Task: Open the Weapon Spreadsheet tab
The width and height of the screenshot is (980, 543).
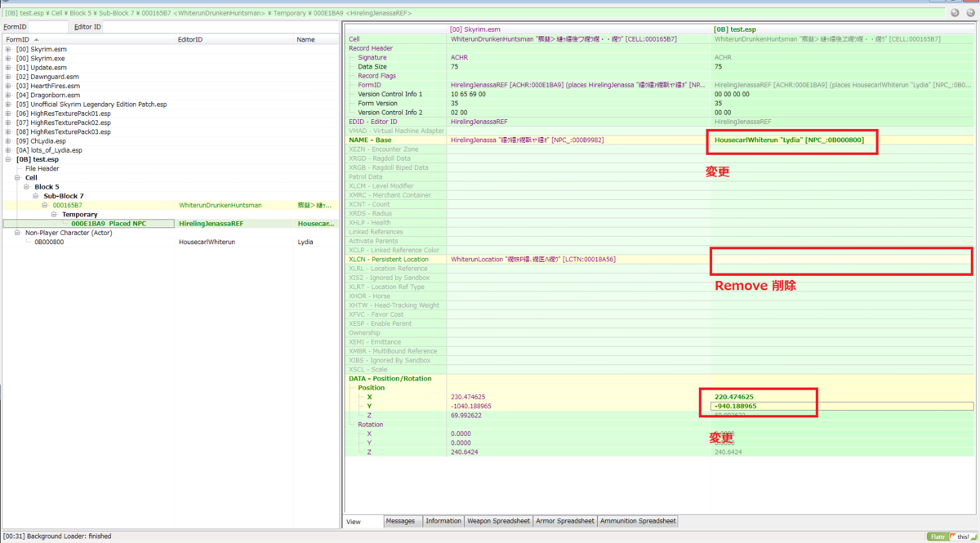Action: [x=498, y=521]
